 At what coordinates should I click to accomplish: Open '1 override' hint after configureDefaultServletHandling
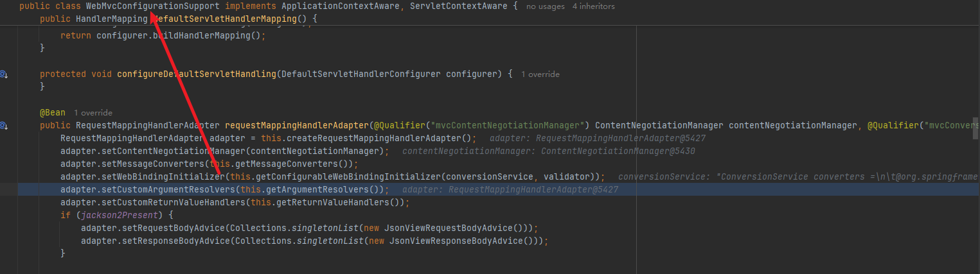coord(540,74)
